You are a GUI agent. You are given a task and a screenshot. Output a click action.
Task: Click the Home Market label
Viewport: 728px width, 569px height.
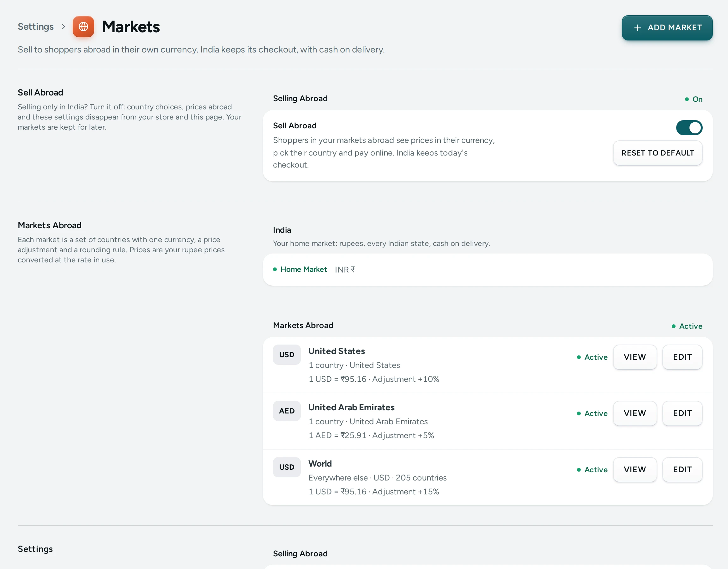click(x=303, y=270)
